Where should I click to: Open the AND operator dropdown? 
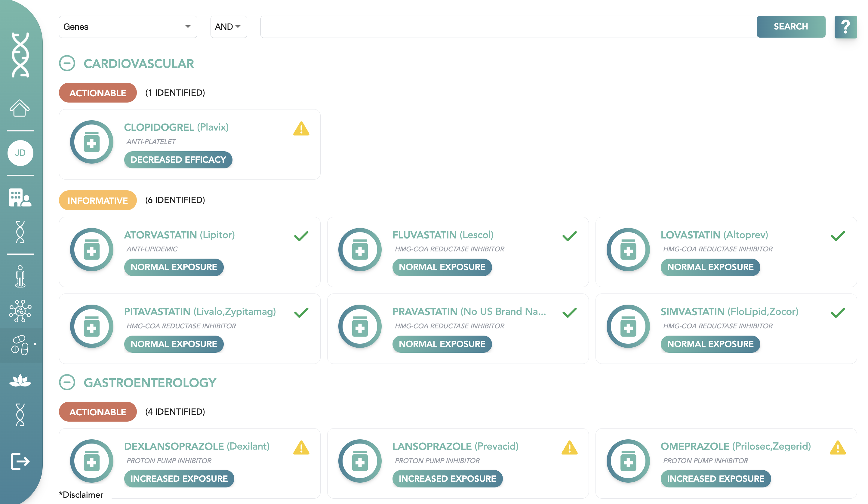(228, 27)
